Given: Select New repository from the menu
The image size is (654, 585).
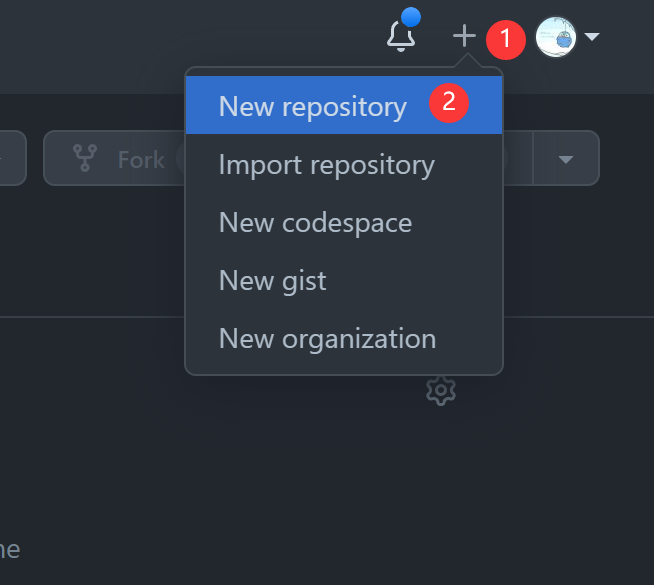Looking at the screenshot, I should tap(312, 107).
